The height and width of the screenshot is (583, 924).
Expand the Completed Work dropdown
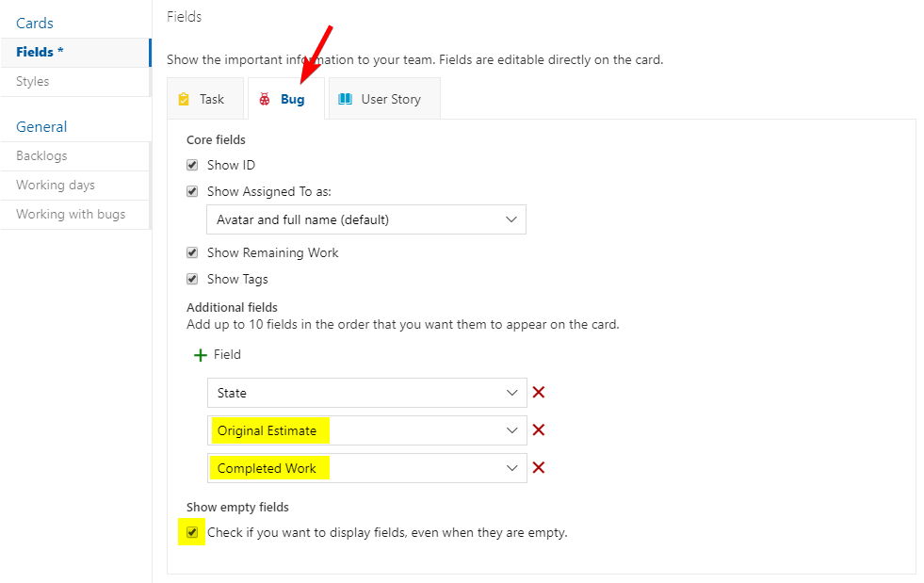tap(512, 467)
